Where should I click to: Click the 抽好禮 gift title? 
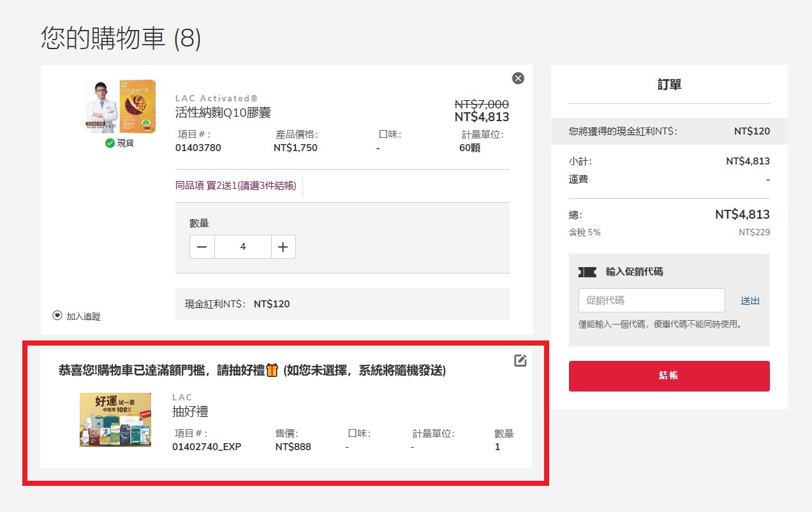click(190, 411)
